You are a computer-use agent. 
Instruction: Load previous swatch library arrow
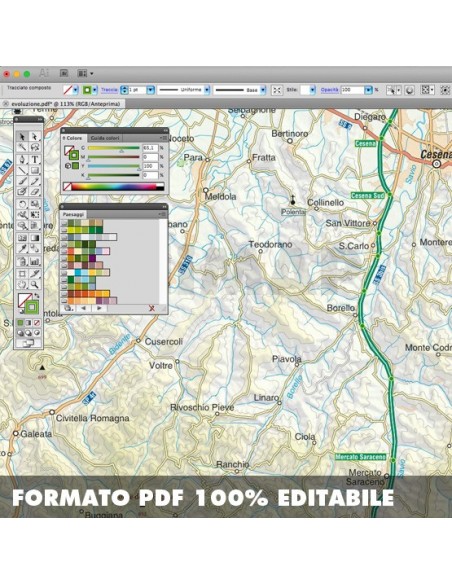point(83,308)
